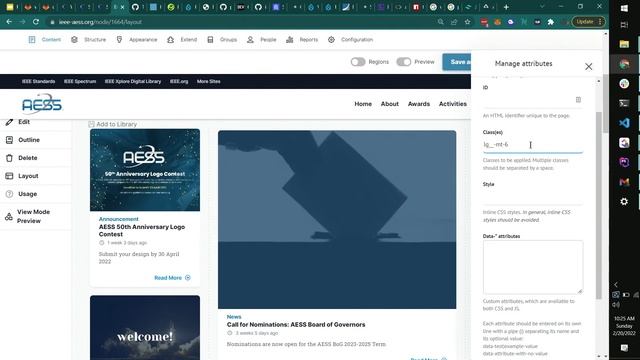Open the Structure admin menu

pyautogui.click(x=89, y=40)
